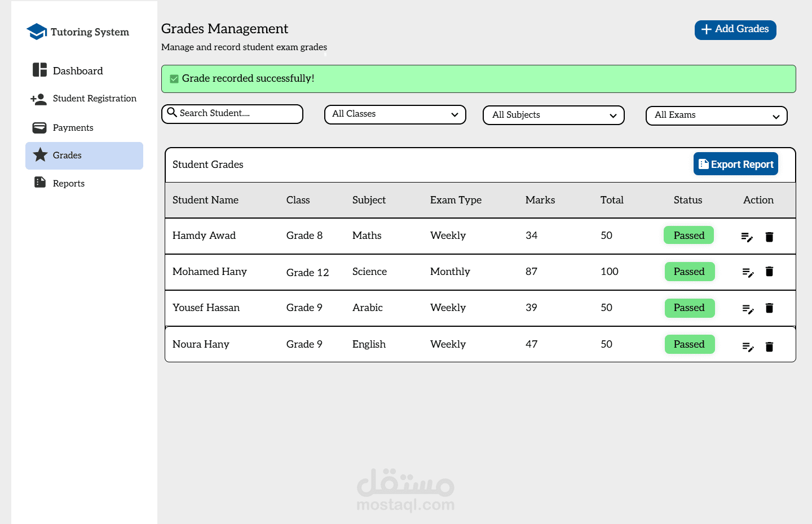Click the Grade 8 class cell
This screenshot has height=524, width=812.
304,236
